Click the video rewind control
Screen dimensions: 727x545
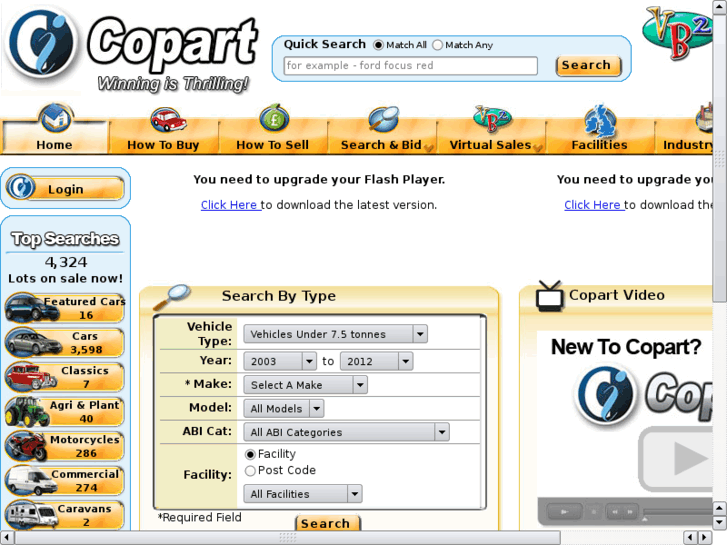point(614,512)
